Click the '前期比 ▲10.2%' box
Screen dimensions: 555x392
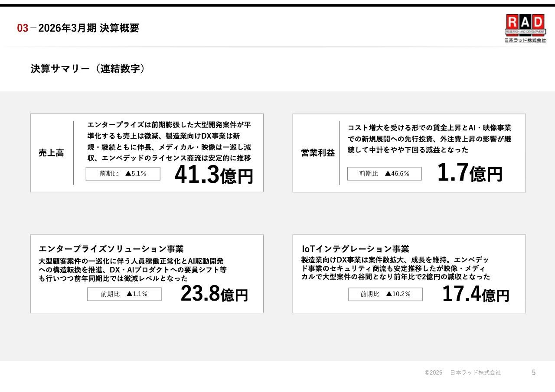(x=385, y=294)
